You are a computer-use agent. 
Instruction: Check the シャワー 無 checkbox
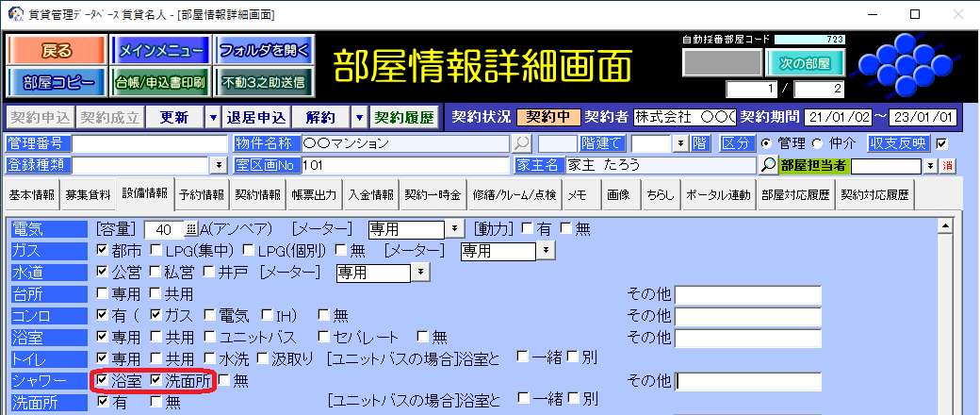tap(224, 381)
